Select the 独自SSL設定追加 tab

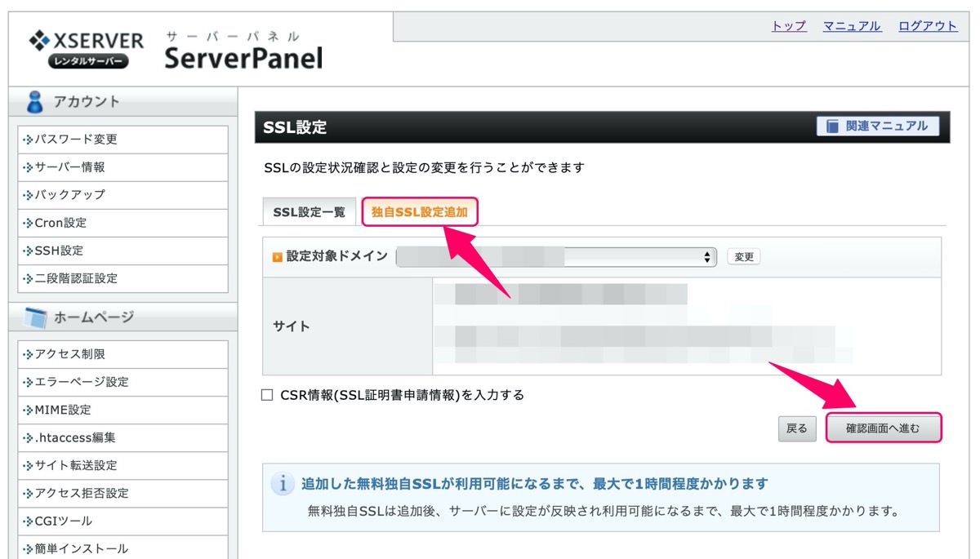[420, 212]
